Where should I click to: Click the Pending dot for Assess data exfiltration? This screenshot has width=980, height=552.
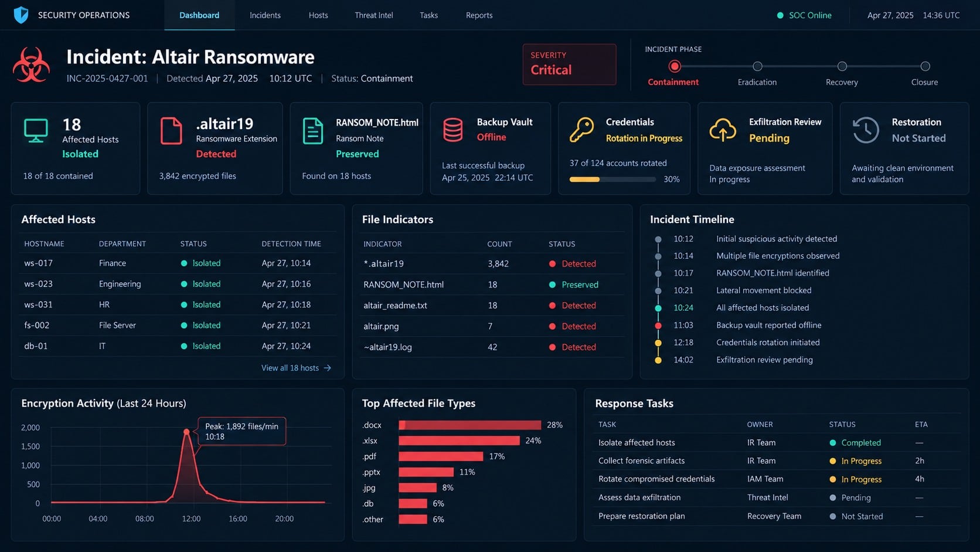833,497
